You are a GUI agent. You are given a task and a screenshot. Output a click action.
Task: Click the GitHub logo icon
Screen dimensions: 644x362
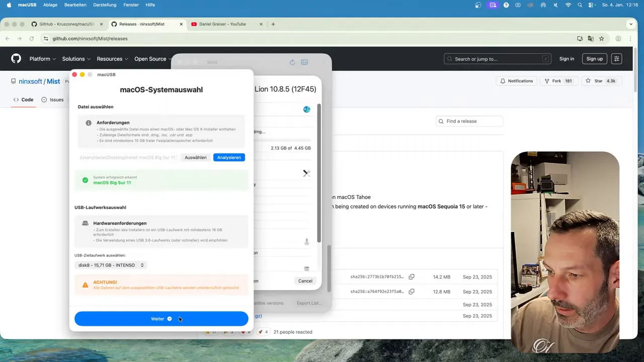(16, 59)
